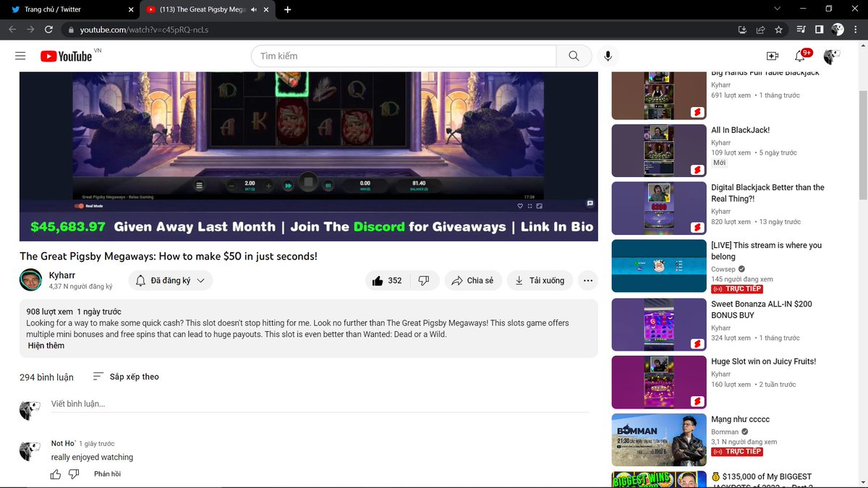The height and width of the screenshot is (488, 868).
Task: Mute the YouTube tab audio icon
Action: click(x=254, y=9)
